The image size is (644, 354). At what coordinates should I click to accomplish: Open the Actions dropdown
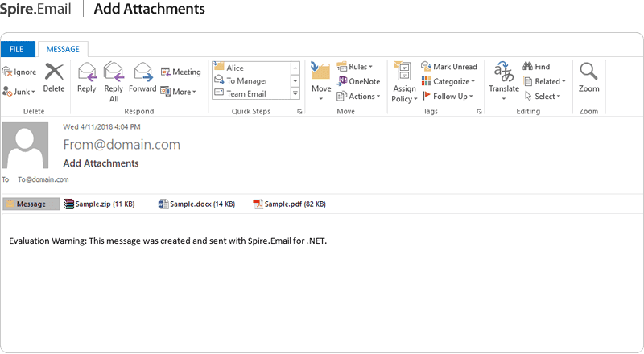click(x=358, y=96)
